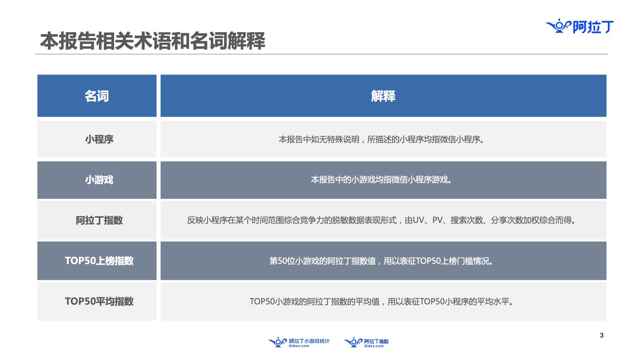Click the explanation 本报告中的小游戏均指微信小程序游戏

[x=383, y=180]
